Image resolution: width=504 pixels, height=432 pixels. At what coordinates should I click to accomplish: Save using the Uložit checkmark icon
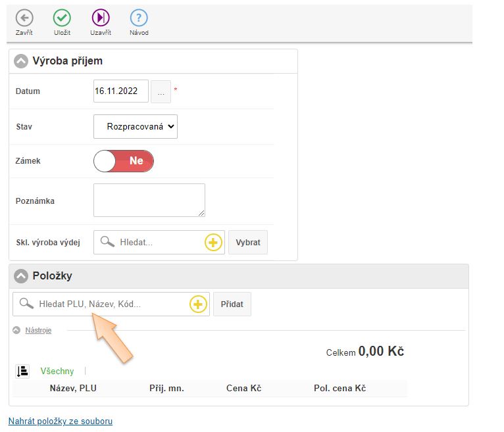click(x=62, y=18)
